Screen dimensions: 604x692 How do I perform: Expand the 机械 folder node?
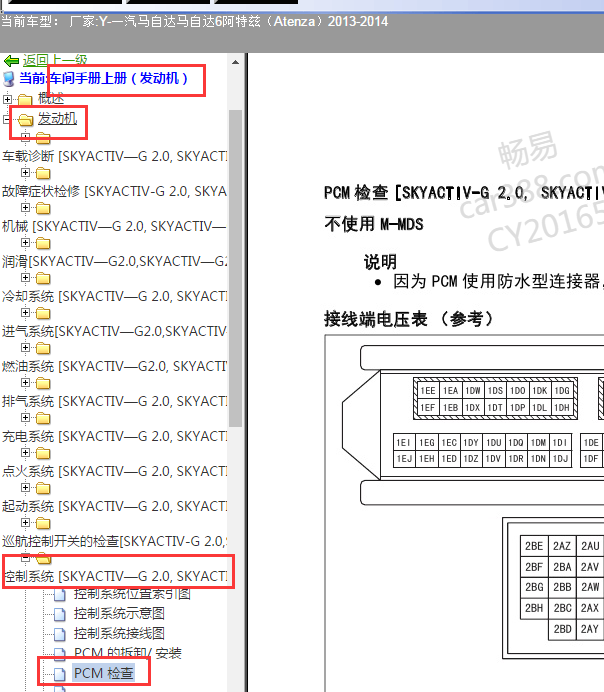[26, 207]
